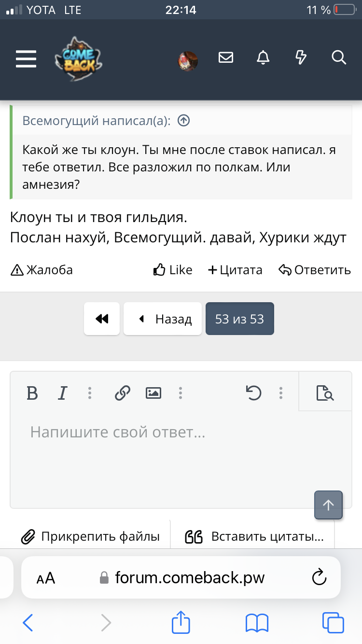
Task: Open the 53 из 53 page selector
Action: [240, 319]
